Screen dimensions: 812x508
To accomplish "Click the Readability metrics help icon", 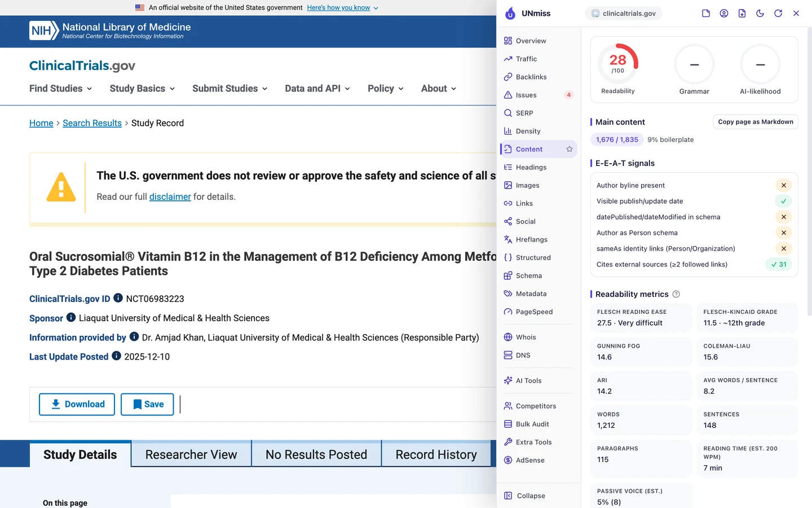I will click(x=676, y=294).
